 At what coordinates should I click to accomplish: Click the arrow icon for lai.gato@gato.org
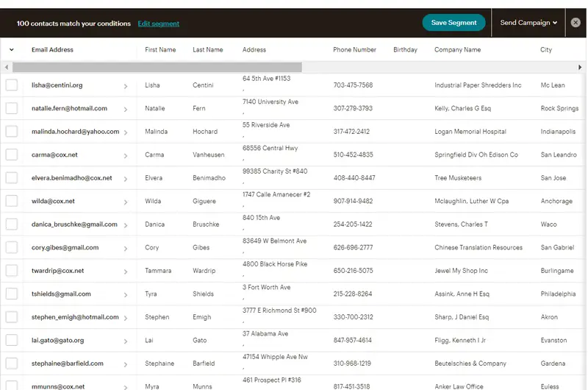(126, 341)
